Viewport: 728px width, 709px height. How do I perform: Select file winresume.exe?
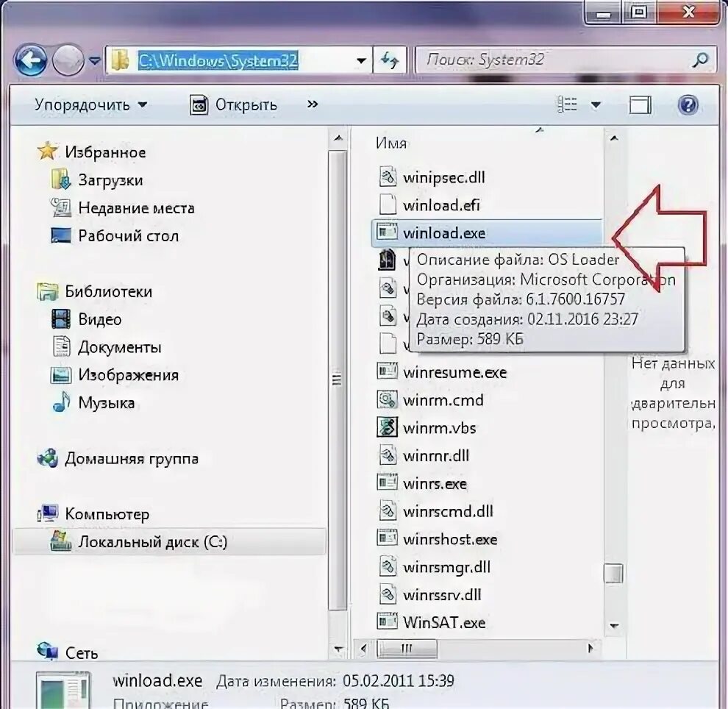click(454, 372)
